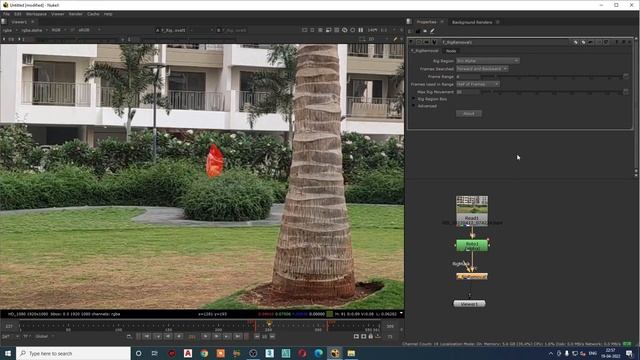
Task: Open the Frames Used in Range dropdown
Action: pos(478,84)
